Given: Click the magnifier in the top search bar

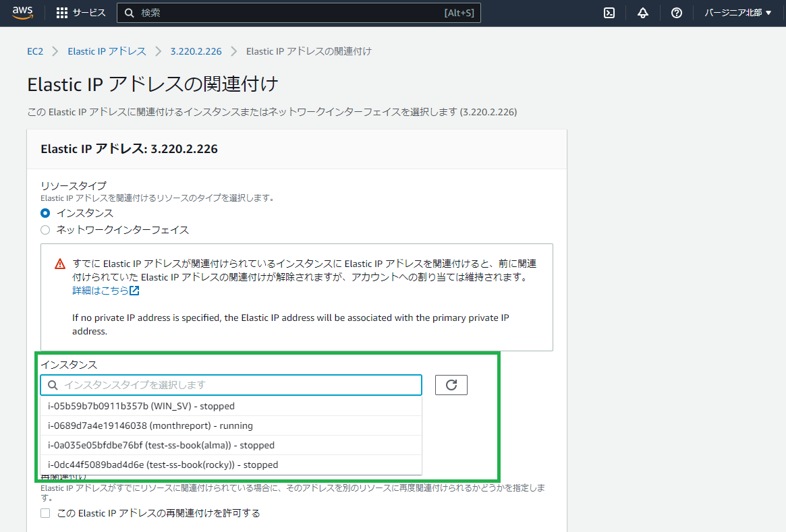Looking at the screenshot, I should pyautogui.click(x=129, y=12).
